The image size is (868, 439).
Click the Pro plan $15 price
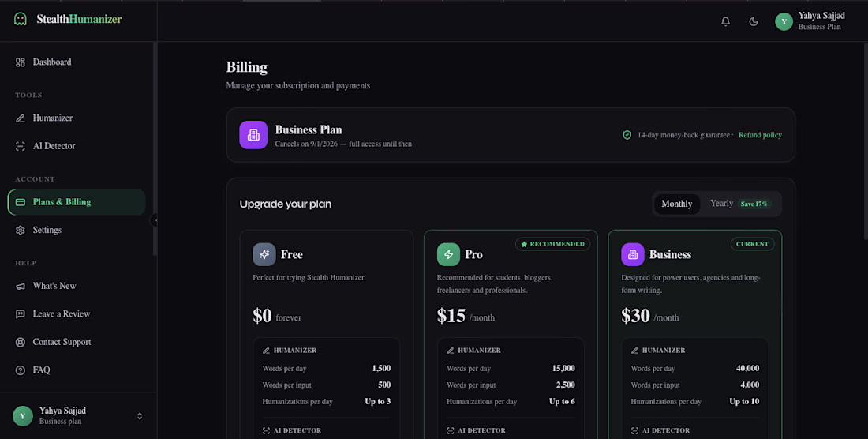point(451,316)
